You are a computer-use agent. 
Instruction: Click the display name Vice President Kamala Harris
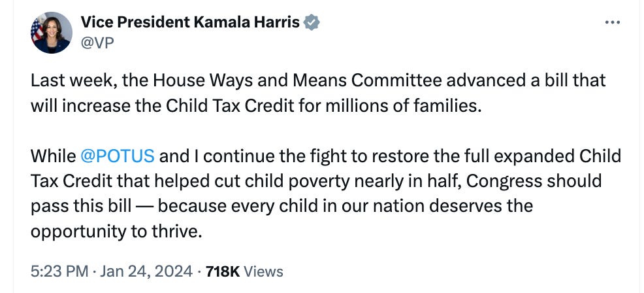189,22
